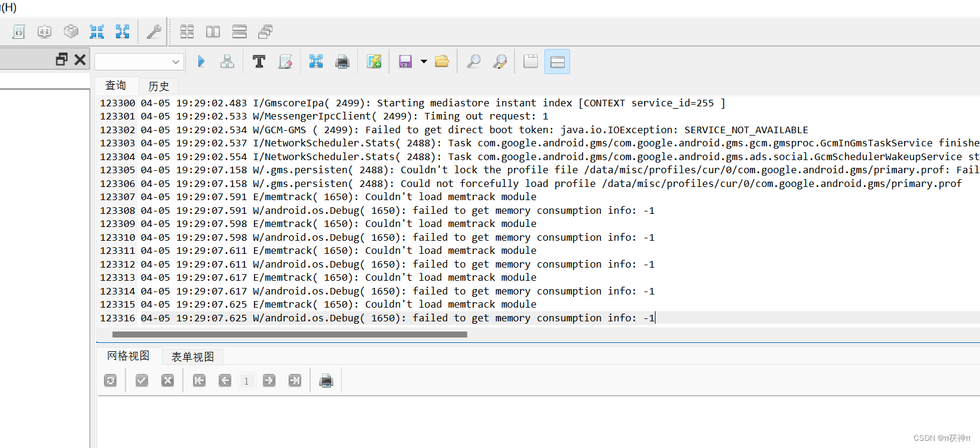Screen dimensions: 980x448
Task: Open the empty combo box in query toolbar
Action: pos(139,62)
